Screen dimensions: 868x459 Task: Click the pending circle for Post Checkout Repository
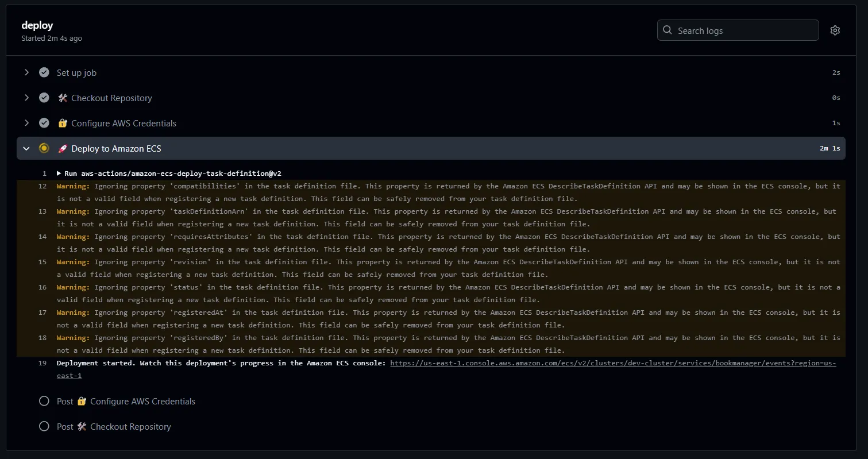pos(44,426)
